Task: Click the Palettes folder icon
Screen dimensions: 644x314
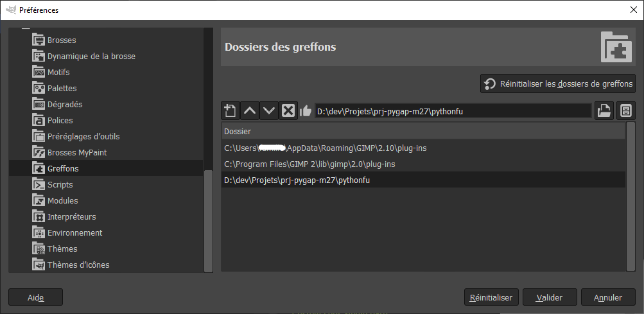Action: click(x=39, y=89)
